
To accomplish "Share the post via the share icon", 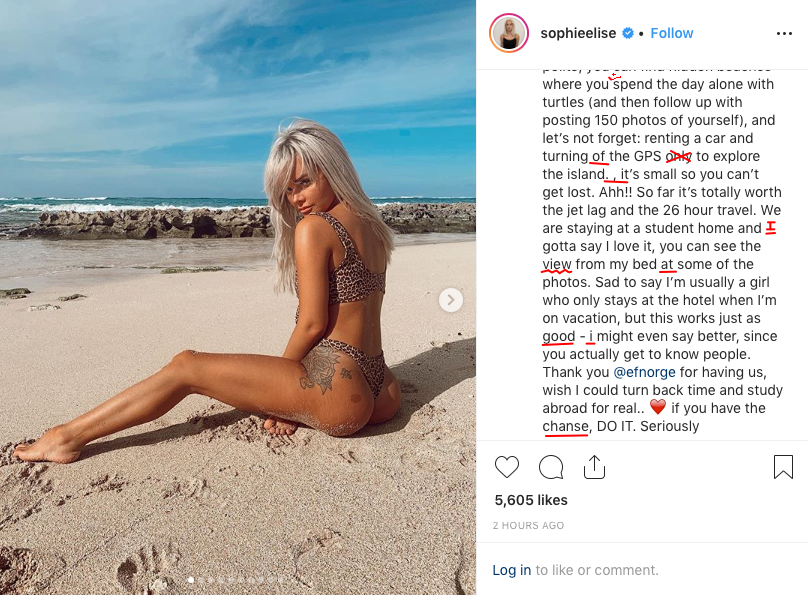I will [x=594, y=467].
